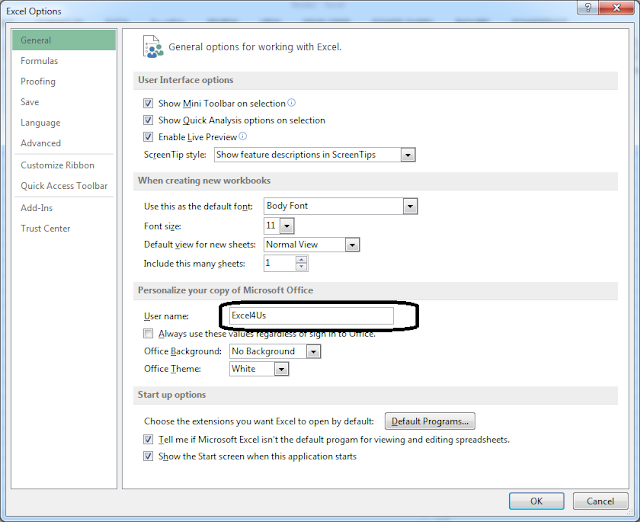Screen dimensions: 640x522
Task: Click the Mini Toolbar info icon
Action: pos(291,102)
